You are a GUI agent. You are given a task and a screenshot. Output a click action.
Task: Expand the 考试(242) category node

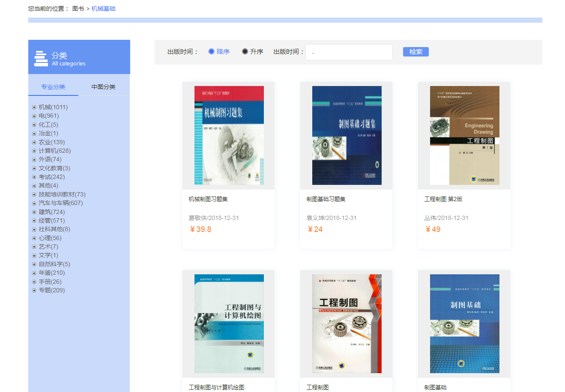tap(34, 177)
